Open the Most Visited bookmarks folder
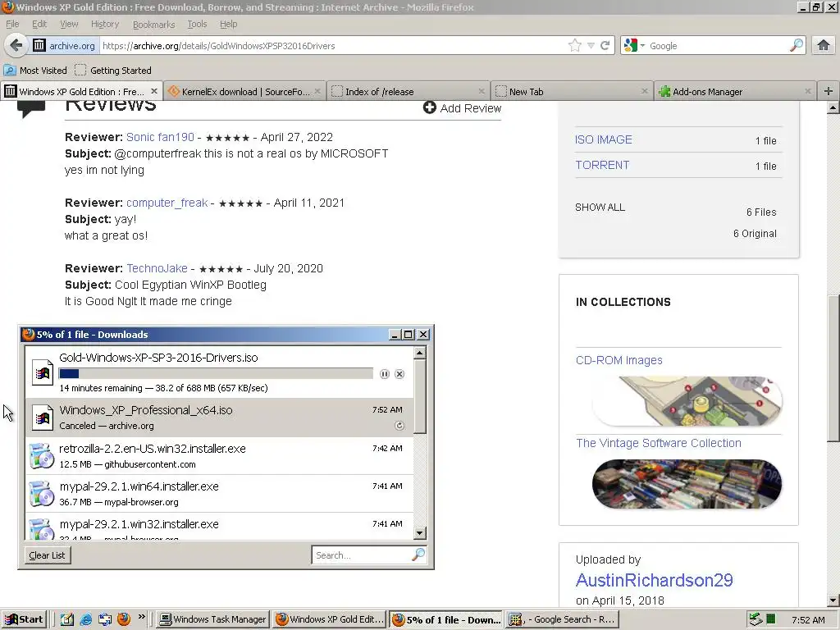 pos(35,71)
